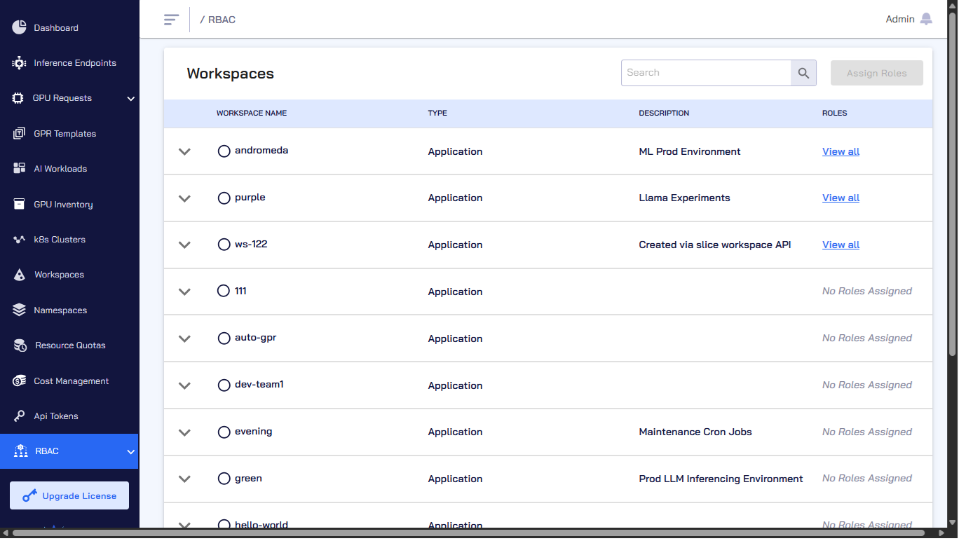The width and height of the screenshot is (980, 548).
Task: Click the Resource Quotas icon
Action: [x=20, y=345]
